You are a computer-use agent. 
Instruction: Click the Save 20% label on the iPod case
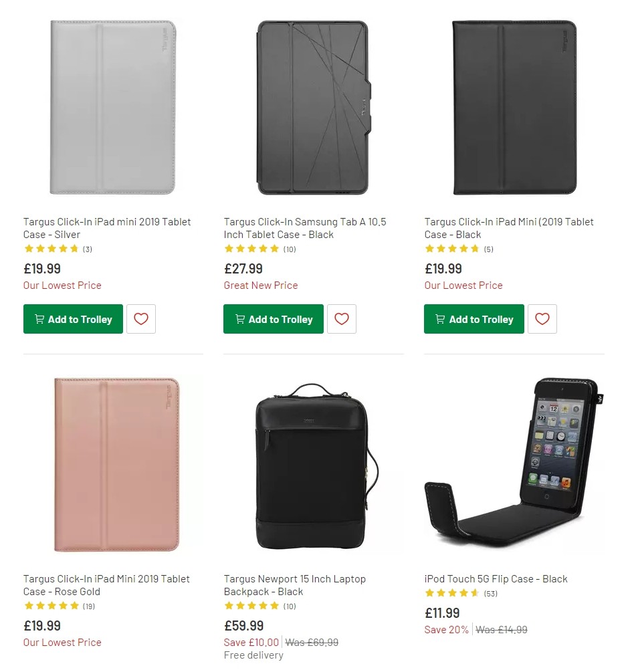click(x=446, y=629)
